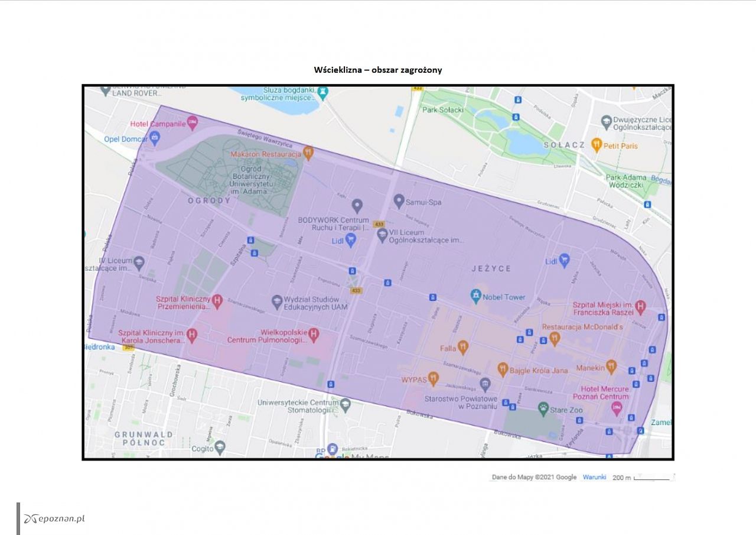Click the Dane do Mapy ©2021 Google text
The image size is (756, 535).
[x=534, y=477]
